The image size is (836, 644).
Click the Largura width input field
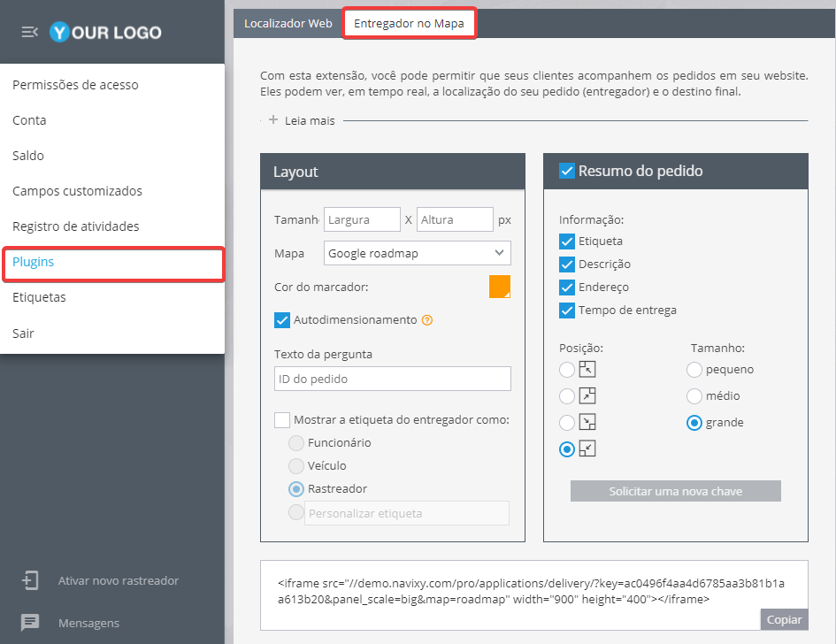362,219
